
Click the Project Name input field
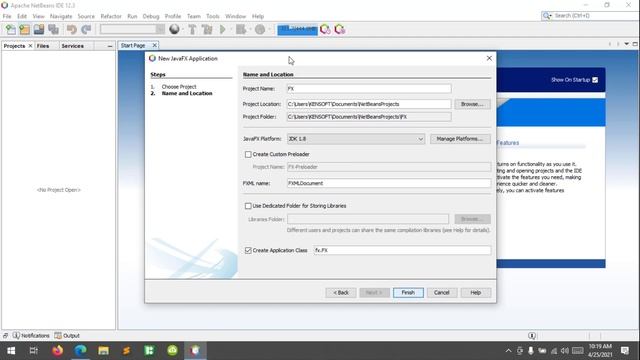coord(369,89)
